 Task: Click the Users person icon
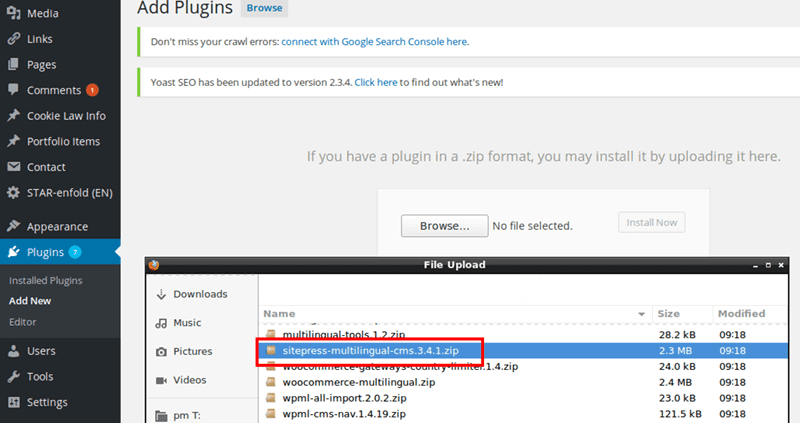[14, 351]
